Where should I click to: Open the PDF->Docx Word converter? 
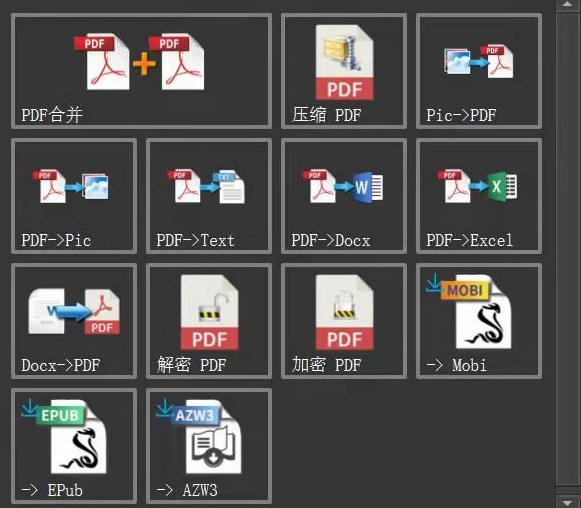coord(344,196)
